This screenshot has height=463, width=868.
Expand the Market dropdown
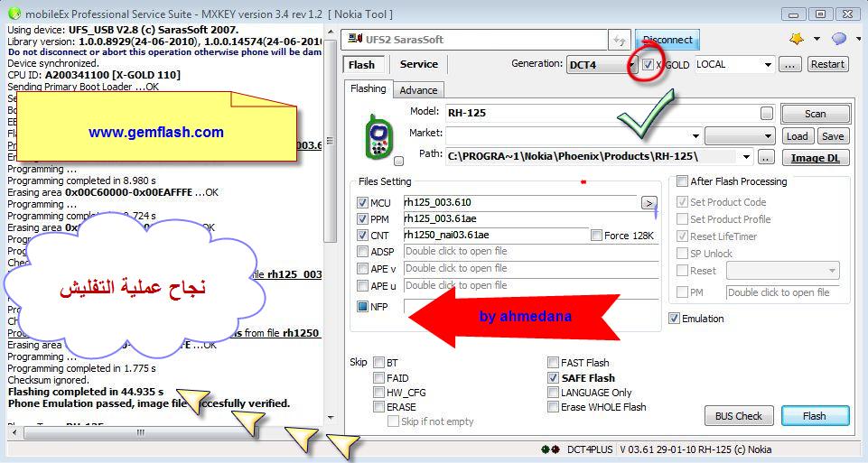[x=695, y=135]
